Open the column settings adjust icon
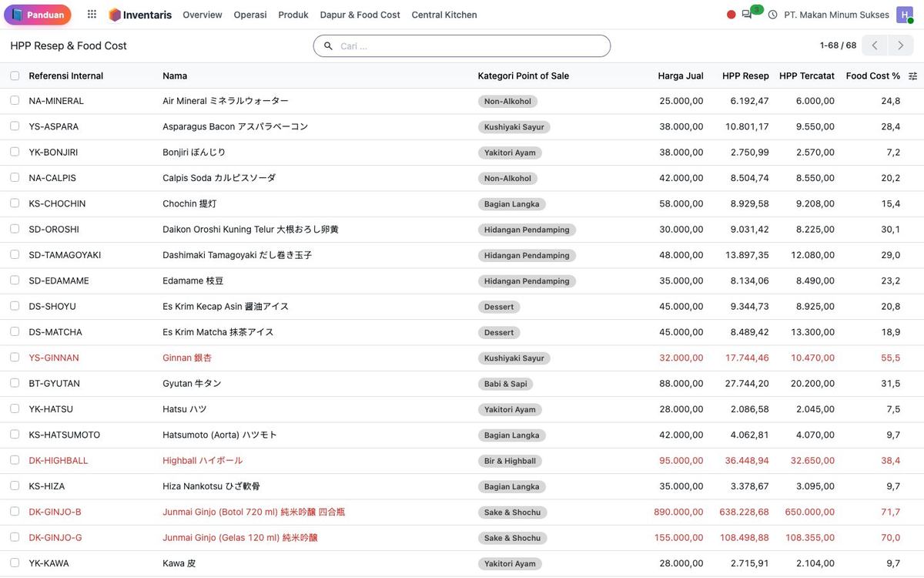The image size is (924, 578). pos(913,76)
